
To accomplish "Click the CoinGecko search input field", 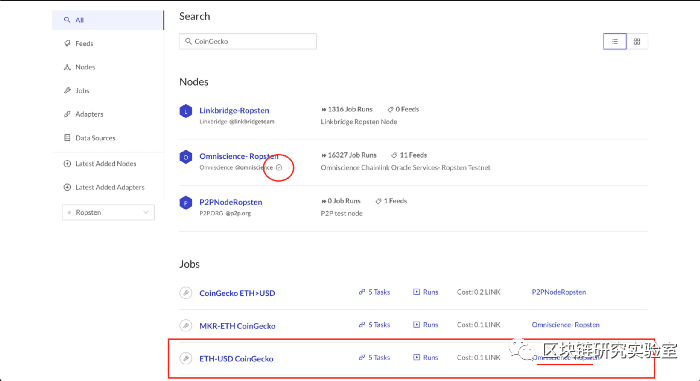I will click(248, 42).
